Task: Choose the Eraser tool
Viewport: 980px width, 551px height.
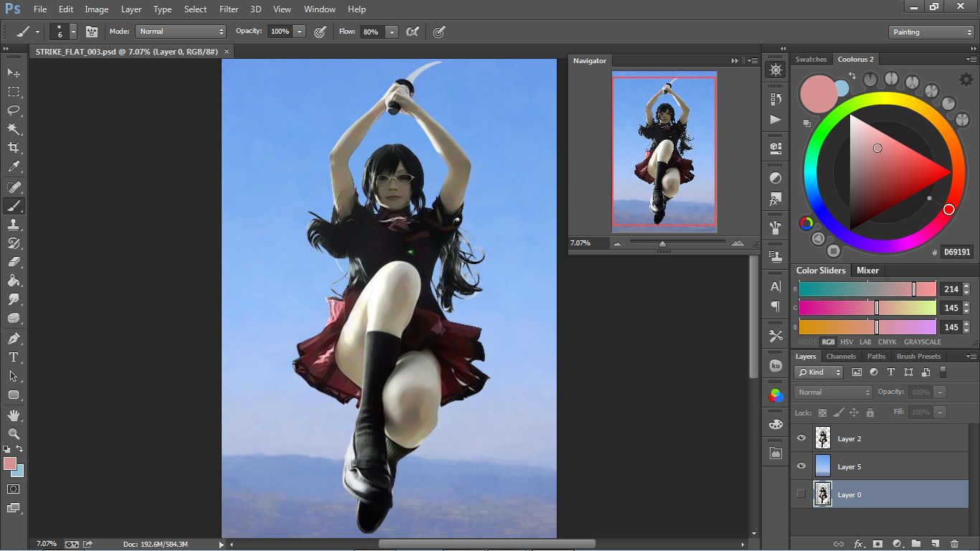Action: point(14,262)
